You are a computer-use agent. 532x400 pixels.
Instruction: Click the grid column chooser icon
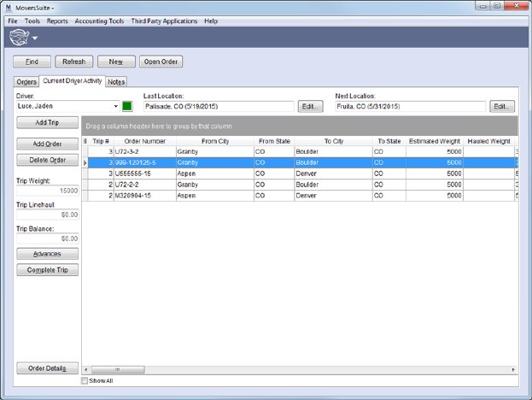[x=85, y=141]
